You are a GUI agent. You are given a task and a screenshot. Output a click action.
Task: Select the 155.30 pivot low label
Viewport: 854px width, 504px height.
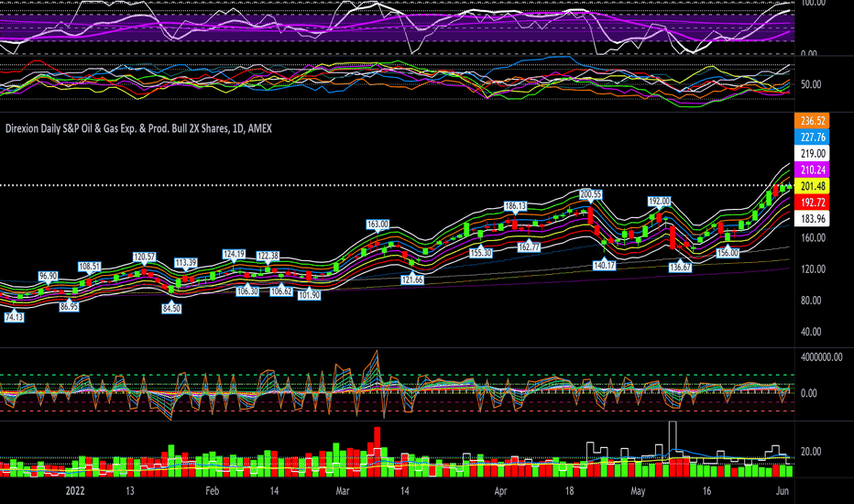tap(480, 253)
